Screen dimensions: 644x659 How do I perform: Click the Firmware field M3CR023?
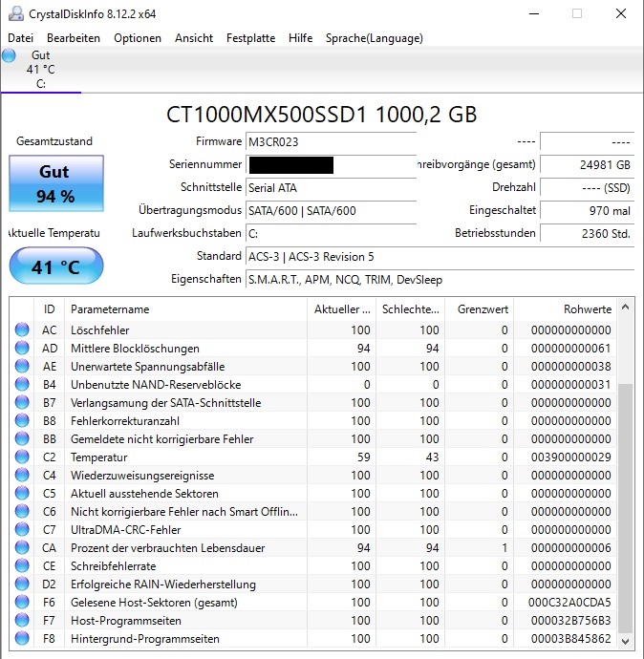331,142
